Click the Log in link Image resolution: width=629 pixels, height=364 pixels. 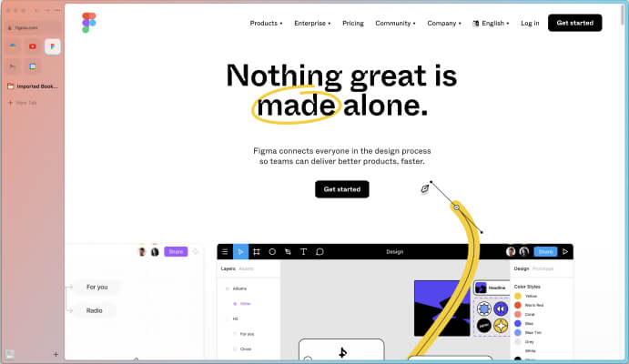530,23
